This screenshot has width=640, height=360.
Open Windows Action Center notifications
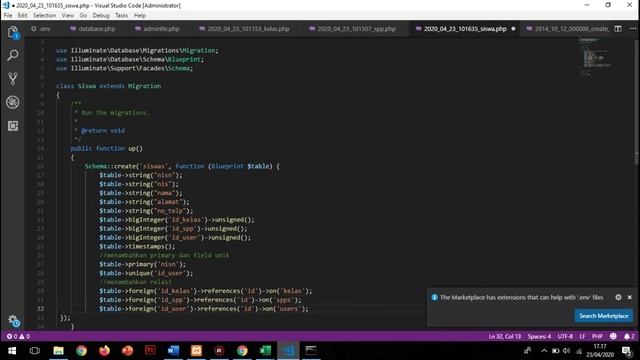627,351
